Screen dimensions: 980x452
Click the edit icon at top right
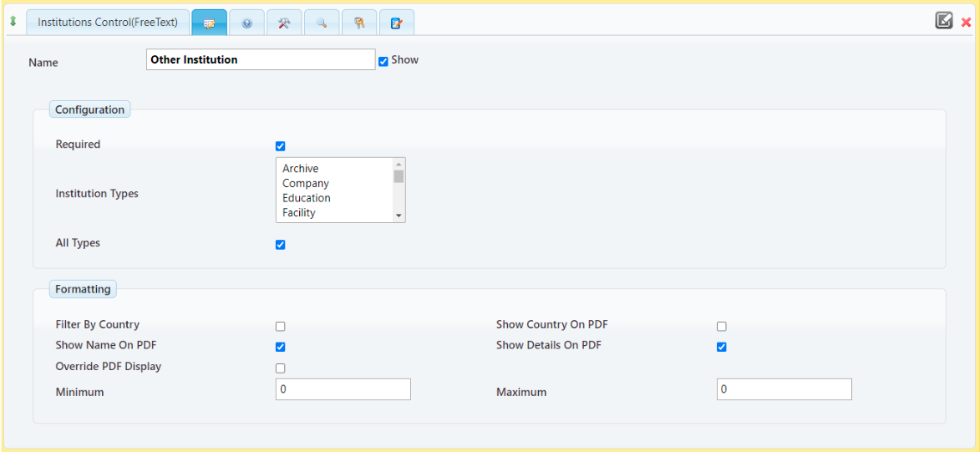pyautogui.click(x=944, y=21)
